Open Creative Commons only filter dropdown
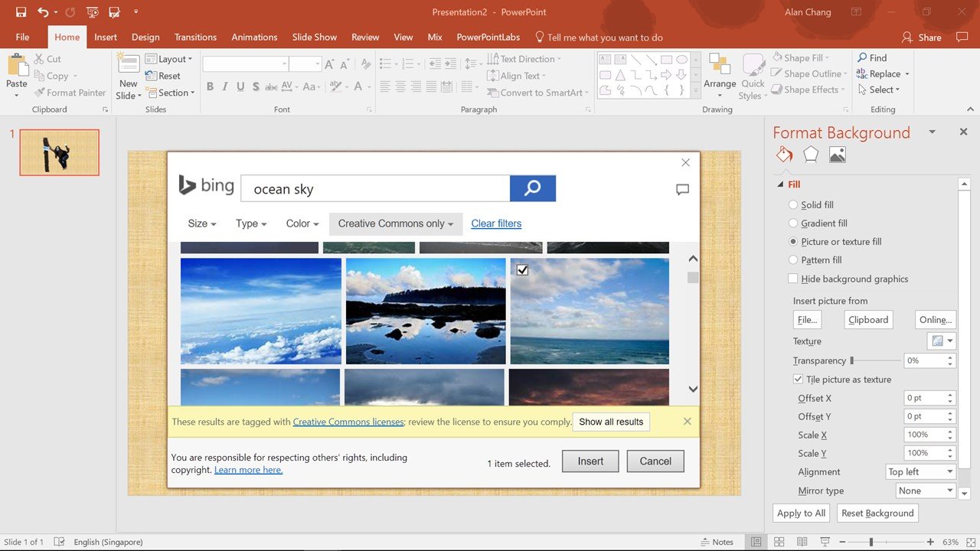 coord(396,223)
